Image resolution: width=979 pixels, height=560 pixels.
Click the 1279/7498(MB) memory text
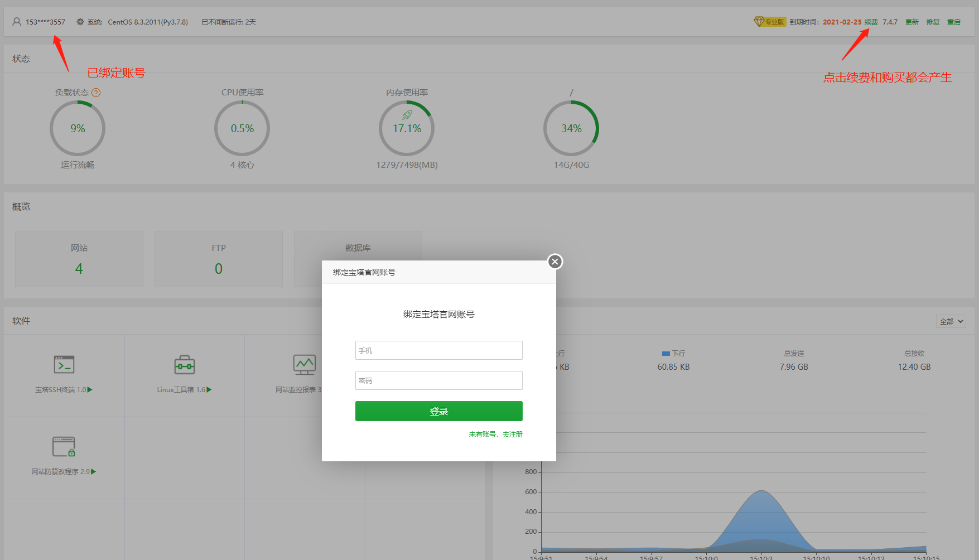tap(407, 165)
